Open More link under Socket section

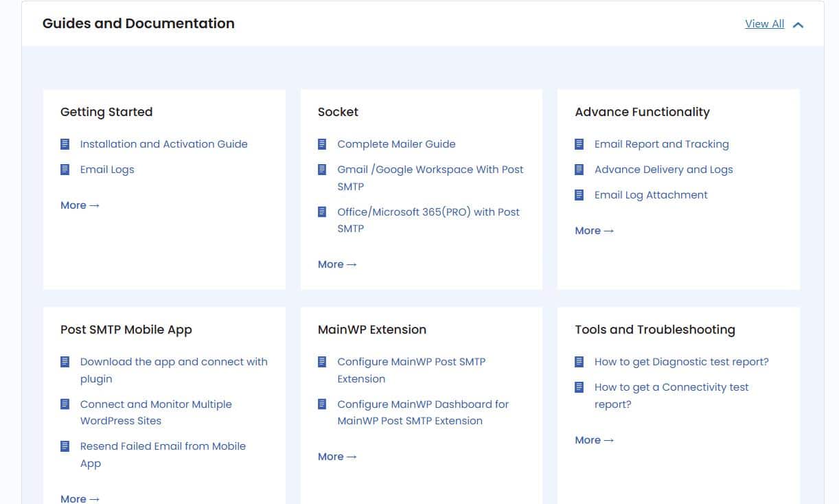coord(337,264)
